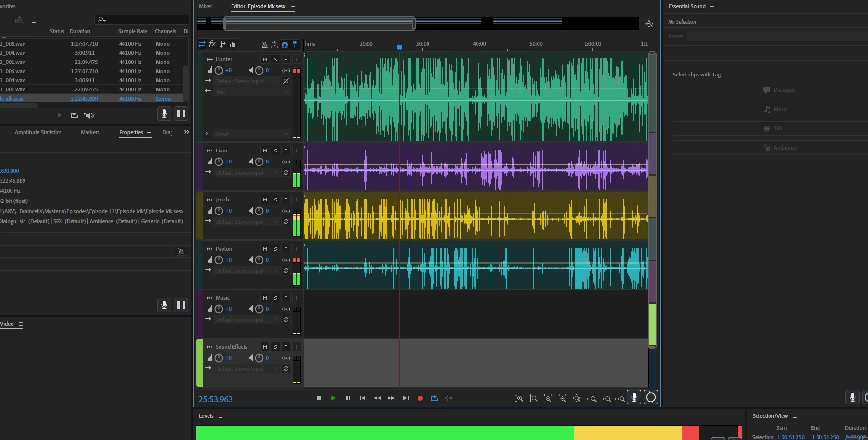Mute the Hunter track
The width and height of the screenshot is (868, 440).
(265, 59)
